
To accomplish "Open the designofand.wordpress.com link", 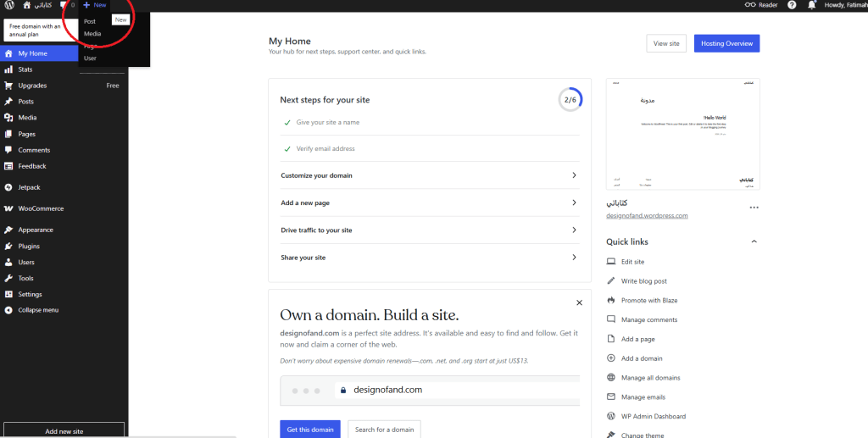I will [x=647, y=216].
